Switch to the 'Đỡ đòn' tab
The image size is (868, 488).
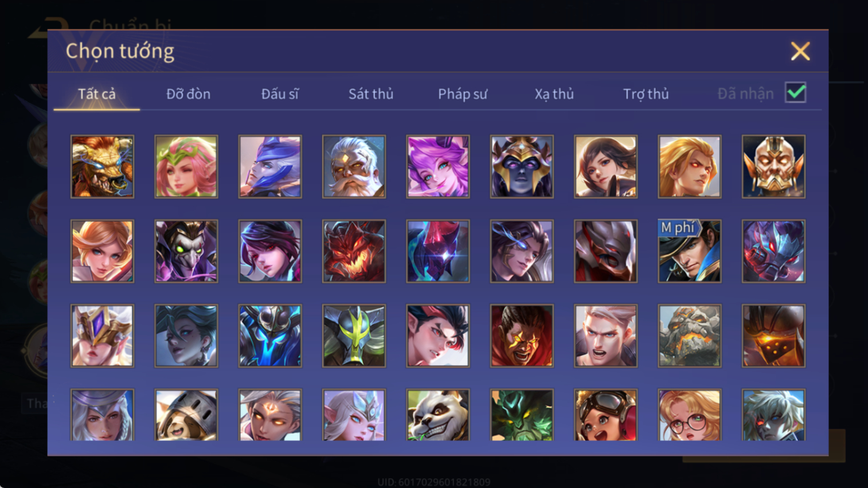[188, 94]
